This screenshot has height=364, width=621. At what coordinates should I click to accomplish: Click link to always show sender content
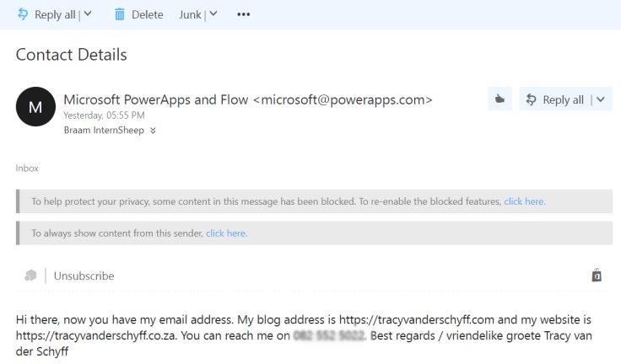(226, 233)
